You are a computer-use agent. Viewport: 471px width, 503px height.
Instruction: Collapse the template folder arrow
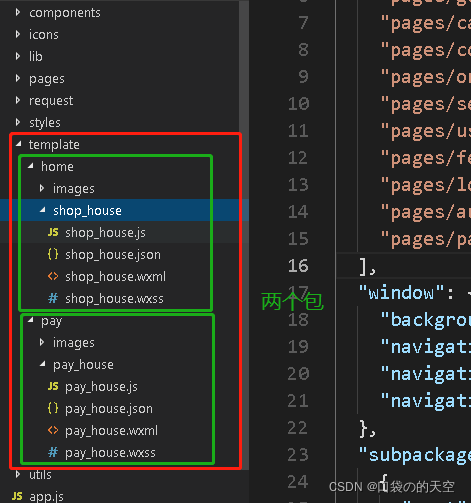click(19, 144)
